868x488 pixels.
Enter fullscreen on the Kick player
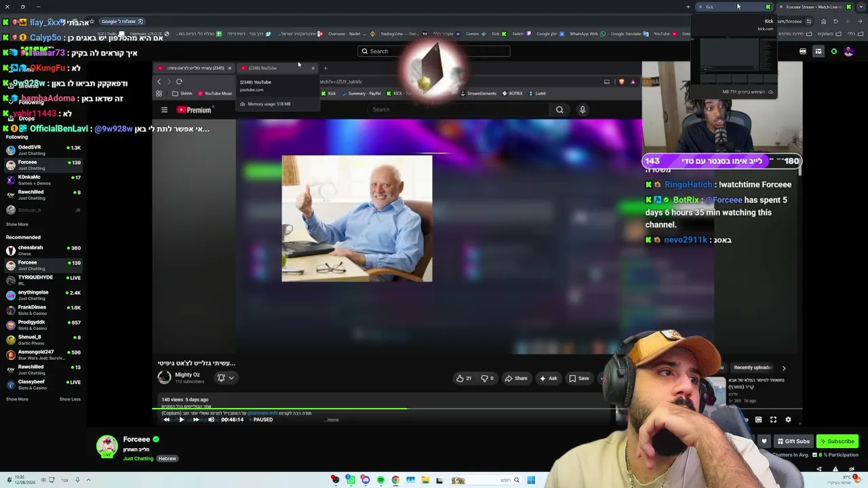coord(773,420)
